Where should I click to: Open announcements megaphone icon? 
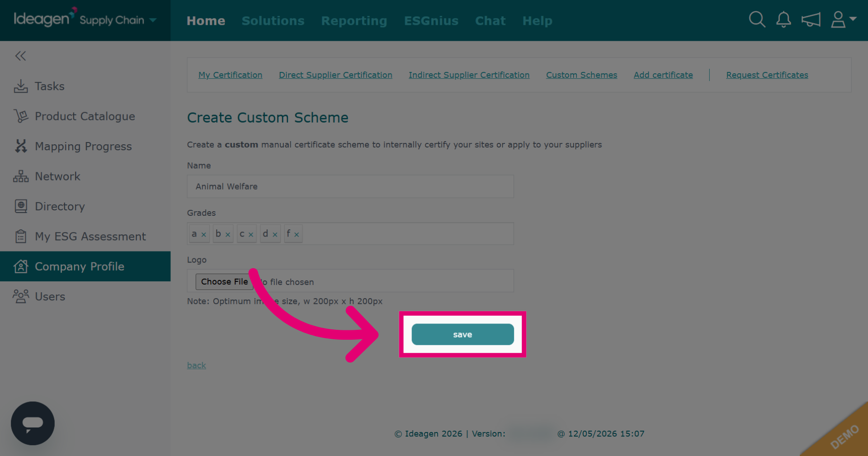click(811, 20)
